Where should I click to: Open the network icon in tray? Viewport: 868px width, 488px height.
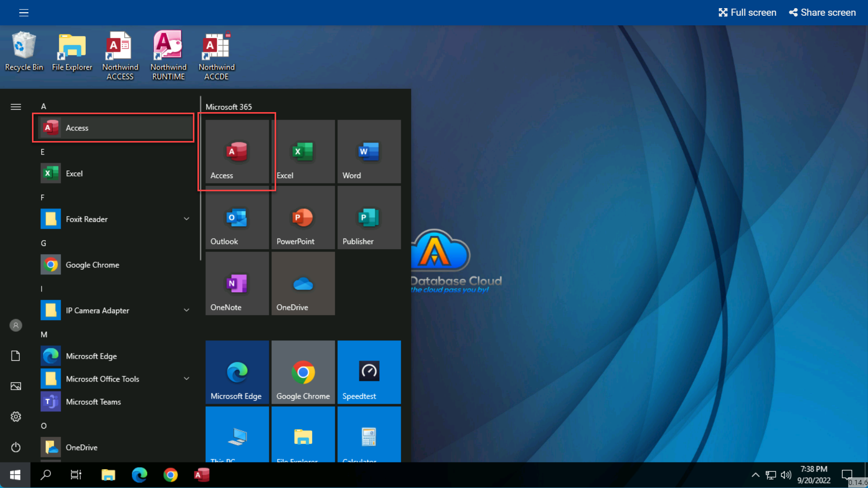click(x=771, y=475)
